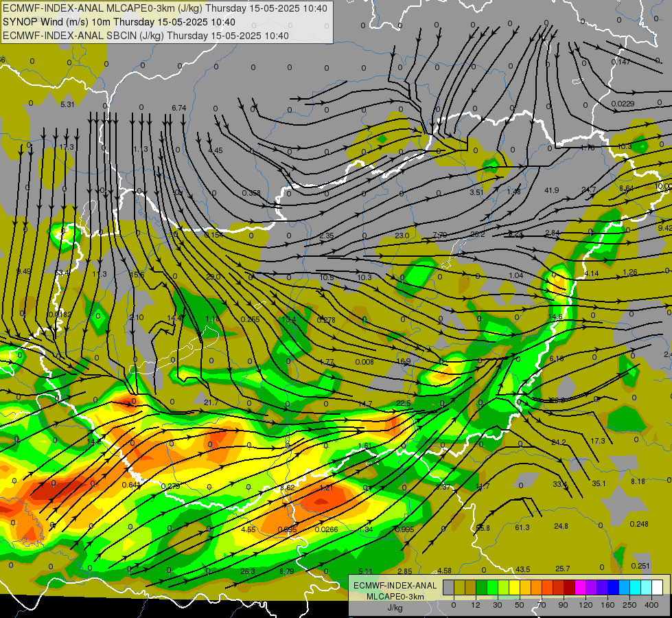Click the map value 61.3
This screenshot has width=672, height=618.
click(x=522, y=527)
